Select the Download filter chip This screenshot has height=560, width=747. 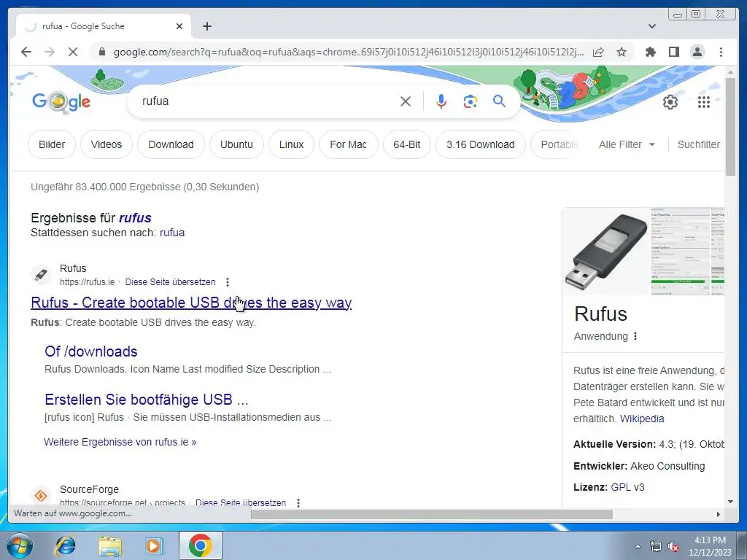click(171, 144)
